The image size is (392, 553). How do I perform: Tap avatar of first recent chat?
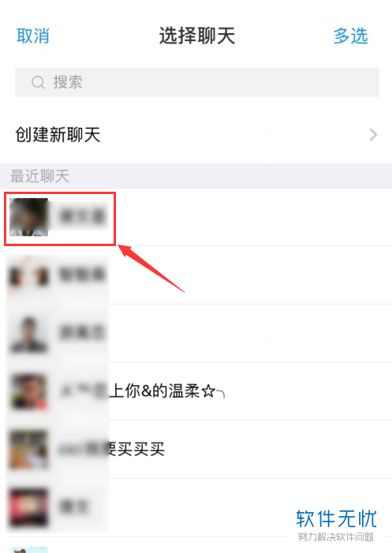(28, 217)
